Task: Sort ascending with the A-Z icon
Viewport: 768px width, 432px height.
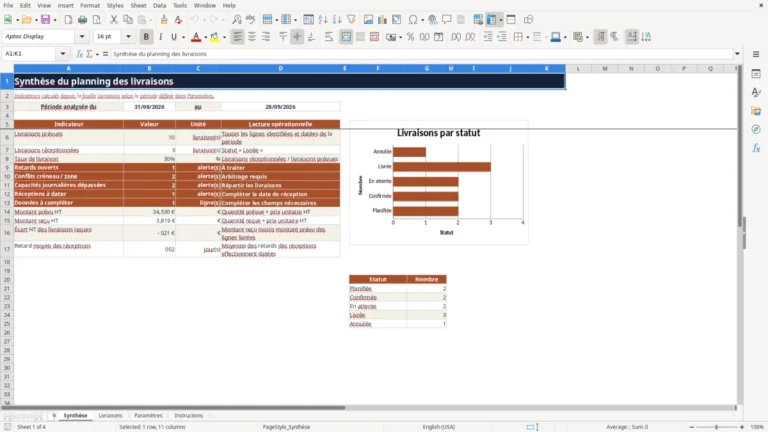Action: tap(323, 20)
